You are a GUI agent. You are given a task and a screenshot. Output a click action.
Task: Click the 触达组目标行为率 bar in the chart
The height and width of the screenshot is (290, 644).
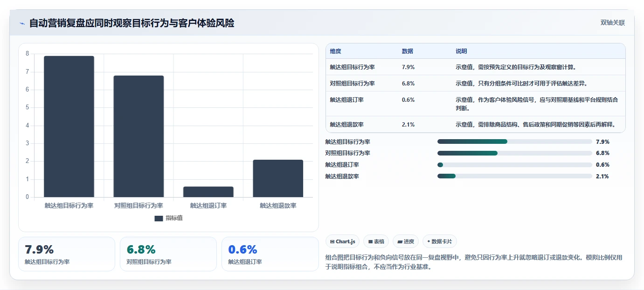69,127
